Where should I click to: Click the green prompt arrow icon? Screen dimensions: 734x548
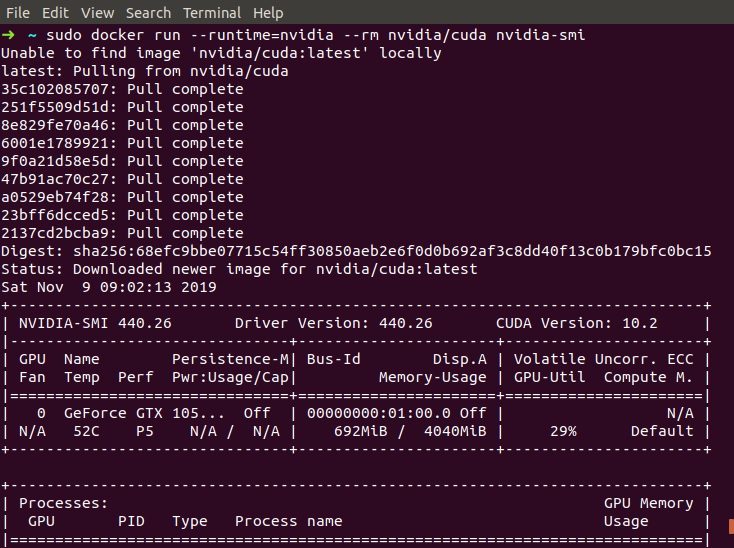[x=8, y=35]
